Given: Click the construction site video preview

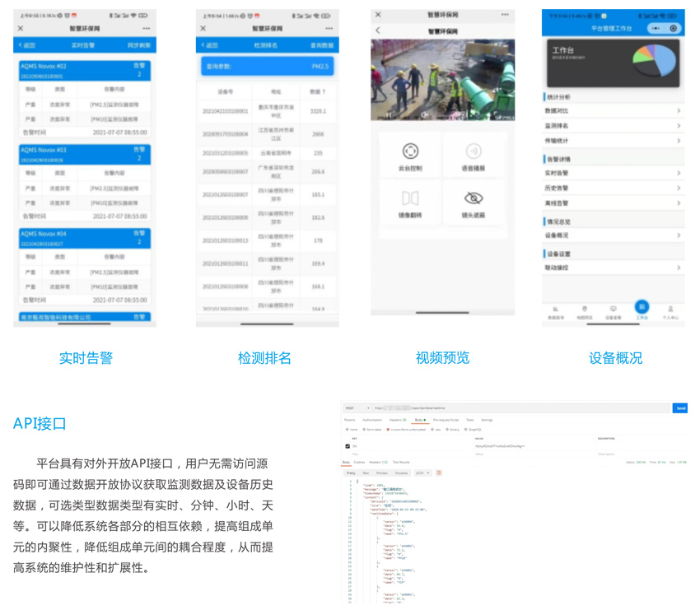Looking at the screenshot, I should pos(442,80).
